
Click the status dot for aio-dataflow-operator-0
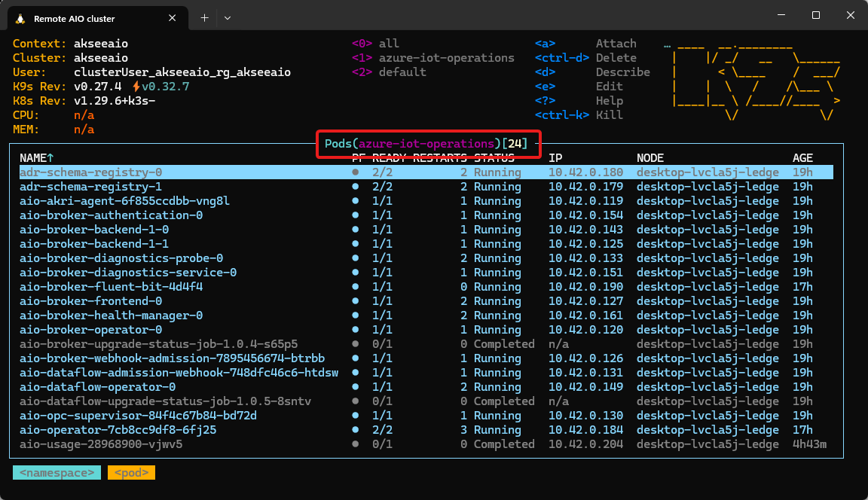pyautogui.click(x=354, y=386)
